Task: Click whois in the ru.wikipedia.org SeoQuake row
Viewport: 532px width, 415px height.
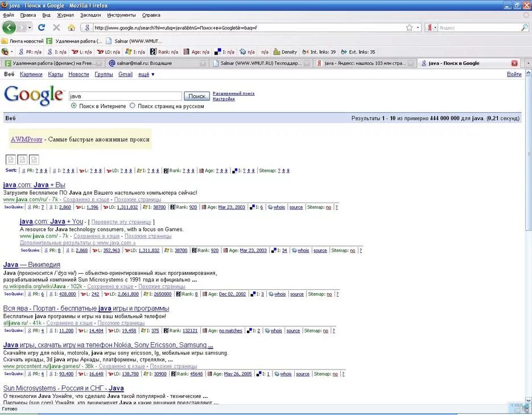Action: (x=280, y=294)
